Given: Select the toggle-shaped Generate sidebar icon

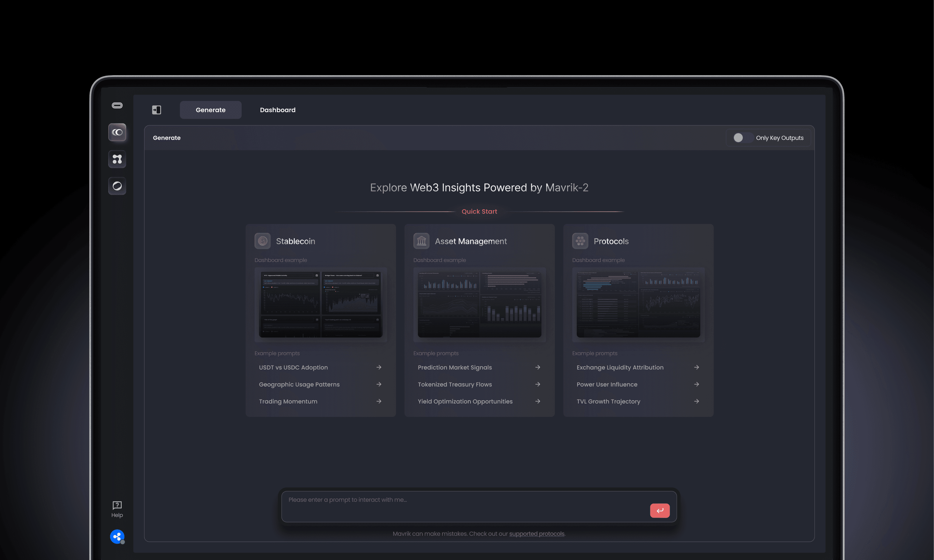Looking at the screenshot, I should tap(117, 132).
